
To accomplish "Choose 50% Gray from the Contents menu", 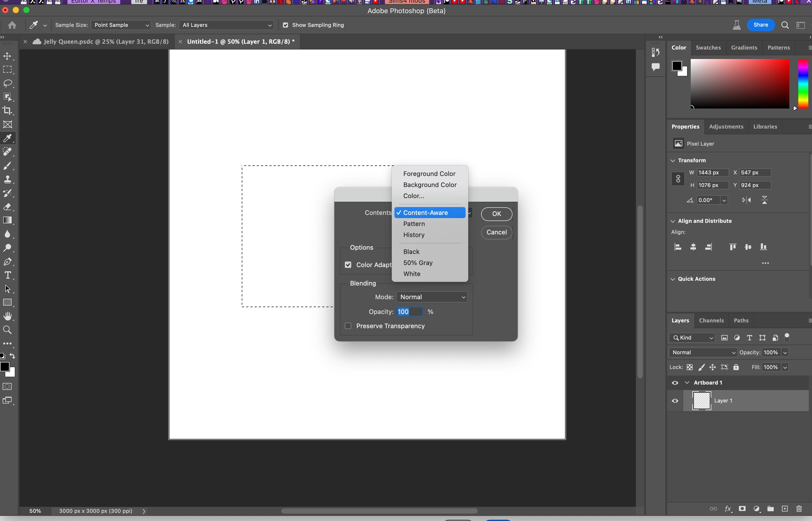I will click(x=418, y=263).
